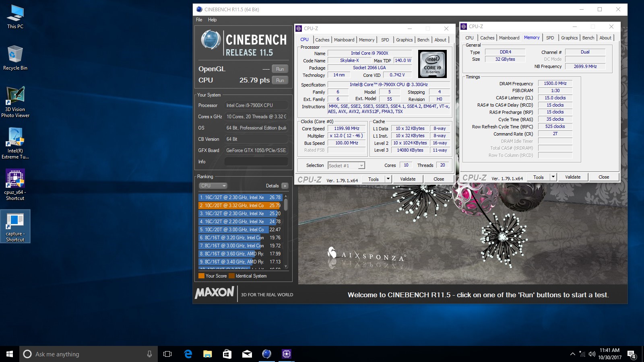The width and height of the screenshot is (644, 362).
Task: Click the Cortana circle icon
Action: pos(27,354)
